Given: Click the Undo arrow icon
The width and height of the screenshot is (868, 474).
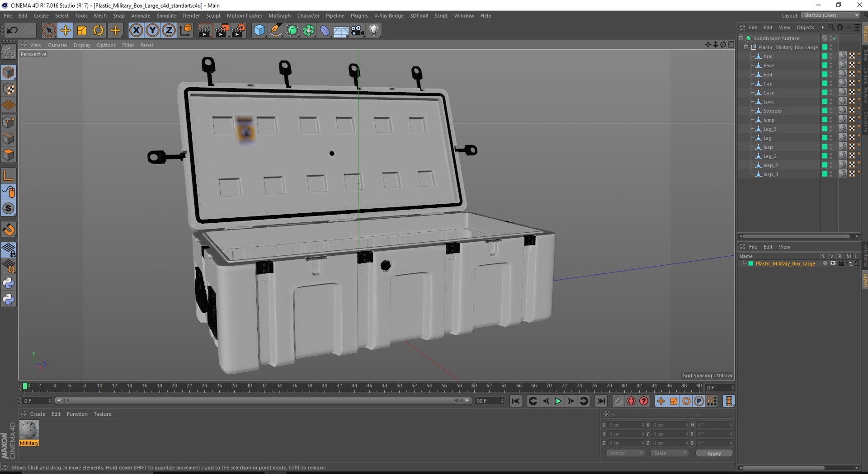Looking at the screenshot, I should pyautogui.click(x=12, y=30).
